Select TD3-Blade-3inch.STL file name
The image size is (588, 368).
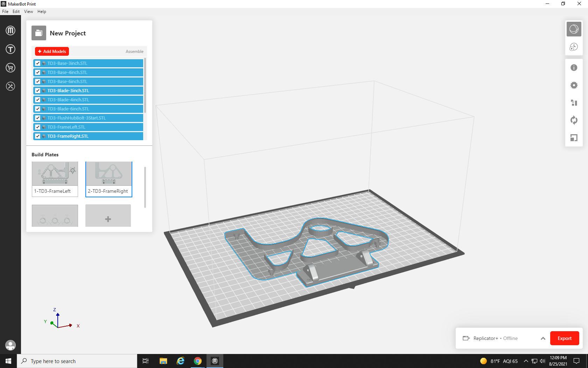pos(68,91)
